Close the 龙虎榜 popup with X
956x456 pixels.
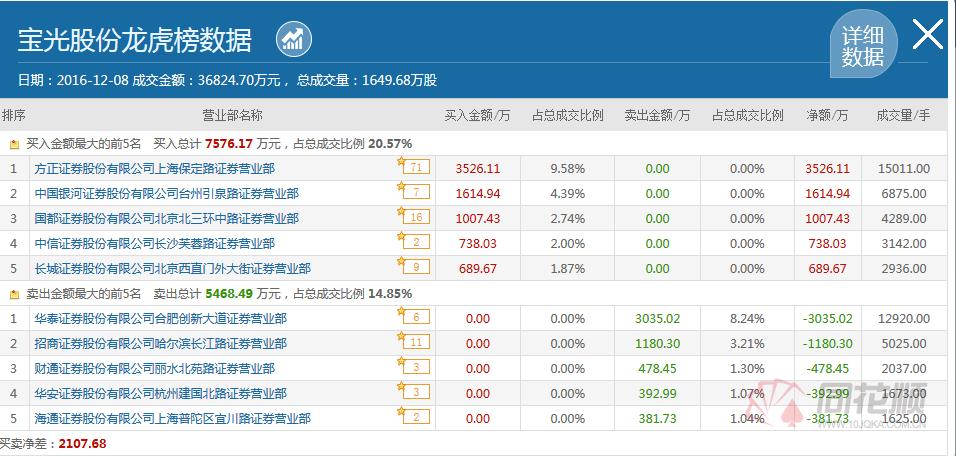[x=927, y=34]
